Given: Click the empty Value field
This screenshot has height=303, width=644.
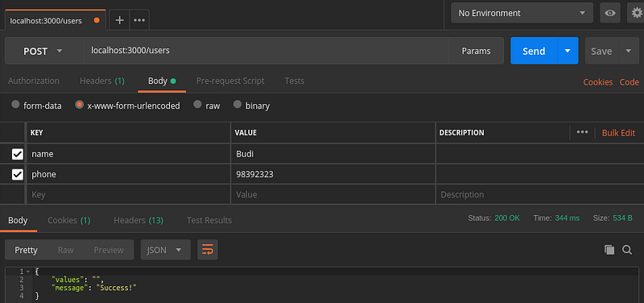Looking at the screenshot, I should [x=333, y=194].
